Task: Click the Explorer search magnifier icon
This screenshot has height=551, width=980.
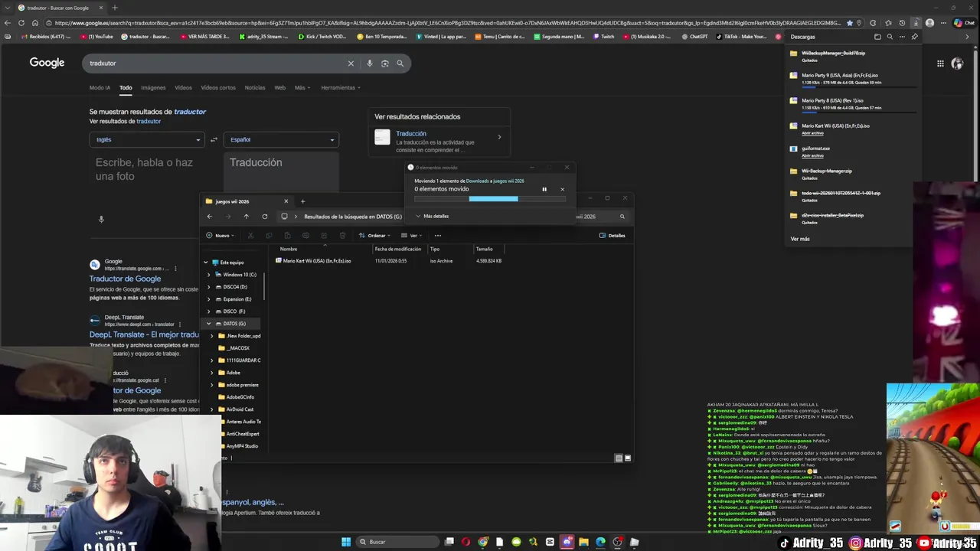Action: tap(622, 217)
